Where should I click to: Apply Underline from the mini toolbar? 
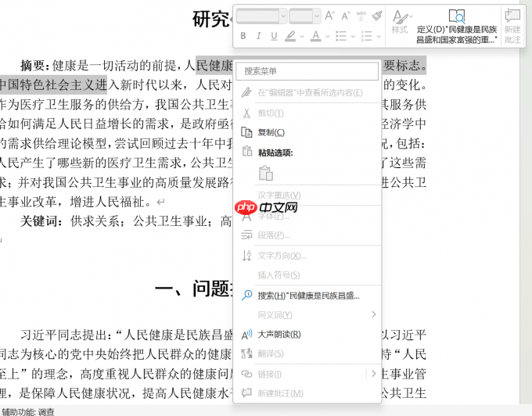coord(274,36)
